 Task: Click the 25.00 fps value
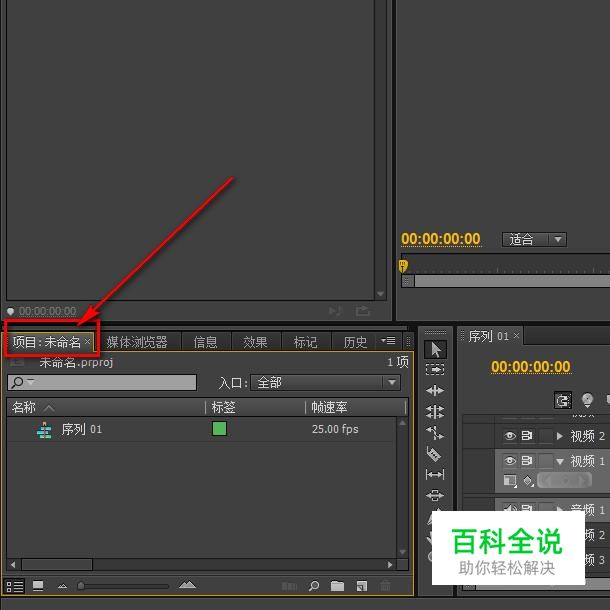click(335, 429)
